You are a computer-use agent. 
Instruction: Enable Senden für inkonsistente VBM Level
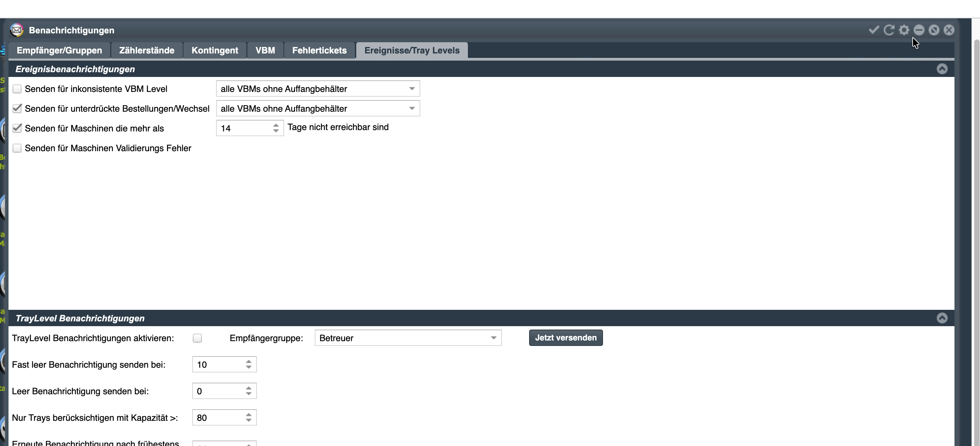point(17,89)
